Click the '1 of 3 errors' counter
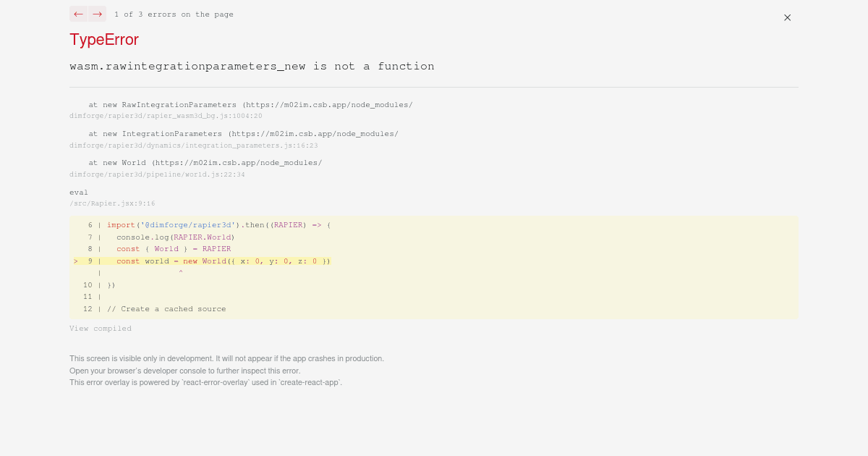Viewport: 868px width, 456px height. pos(174,14)
